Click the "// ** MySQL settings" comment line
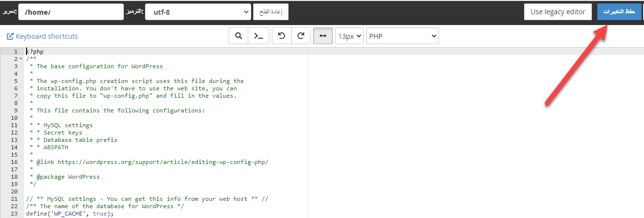 (x=147, y=199)
